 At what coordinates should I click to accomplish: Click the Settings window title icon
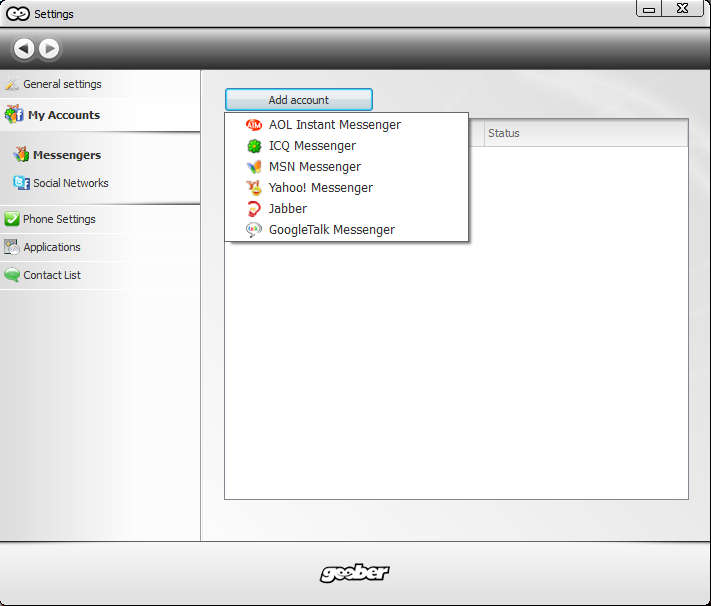coord(18,14)
